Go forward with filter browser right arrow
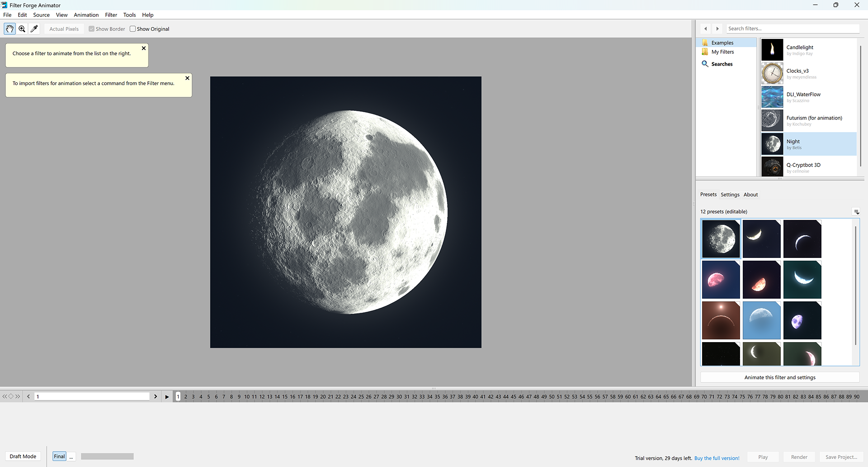This screenshot has height=467, width=868. point(717,29)
